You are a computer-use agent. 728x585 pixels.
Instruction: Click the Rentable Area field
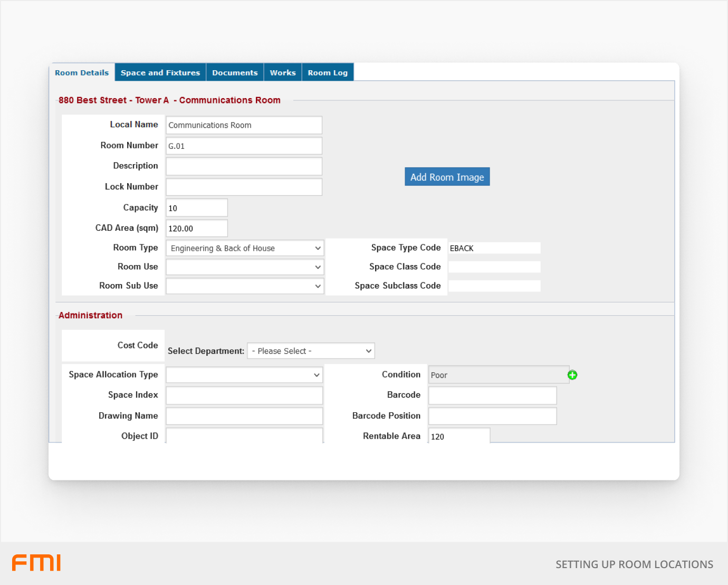tap(459, 436)
